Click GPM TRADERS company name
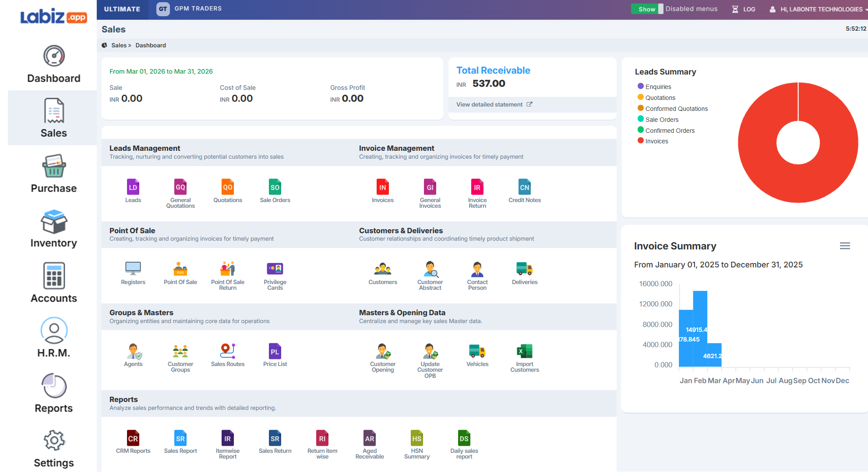The image size is (868, 473). [x=198, y=8]
